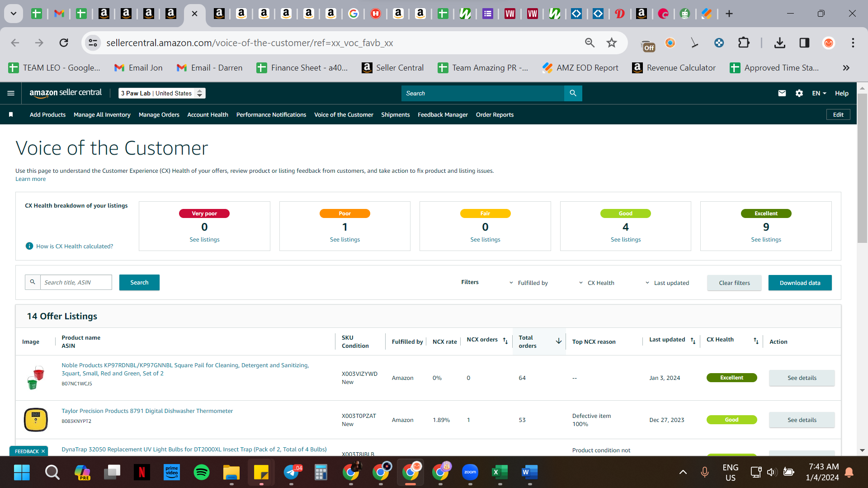Bookmark this page with the star icon
868x488 pixels.
(612, 43)
